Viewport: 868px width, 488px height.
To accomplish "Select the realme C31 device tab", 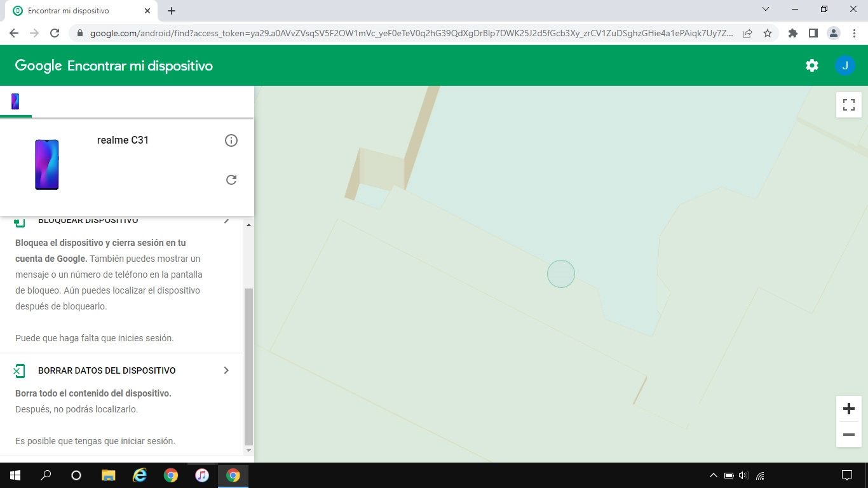I will [x=15, y=101].
